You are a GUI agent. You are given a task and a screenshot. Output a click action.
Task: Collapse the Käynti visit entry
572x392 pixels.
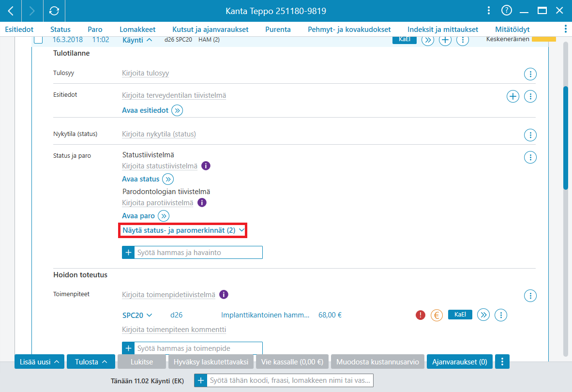(x=137, y=40)
